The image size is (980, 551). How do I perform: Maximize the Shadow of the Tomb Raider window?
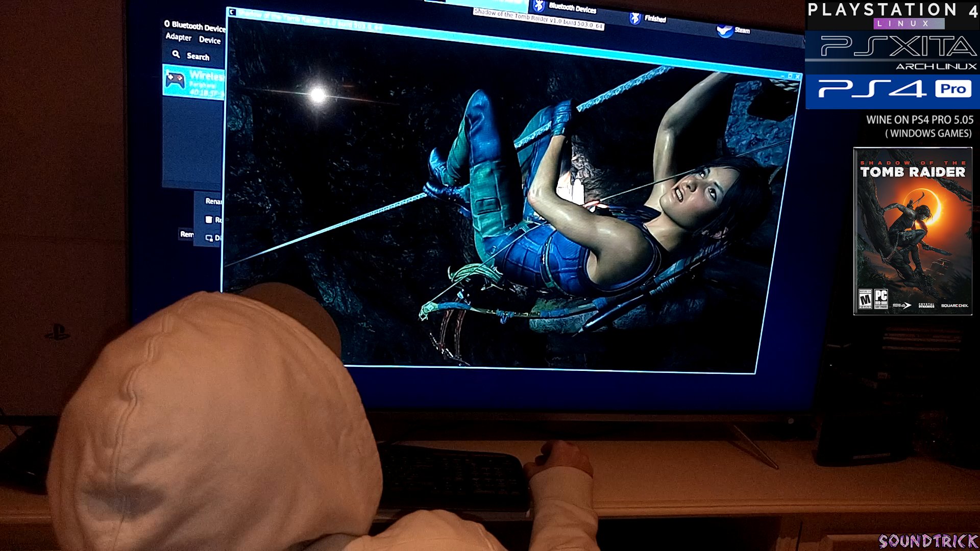(790, 76)
